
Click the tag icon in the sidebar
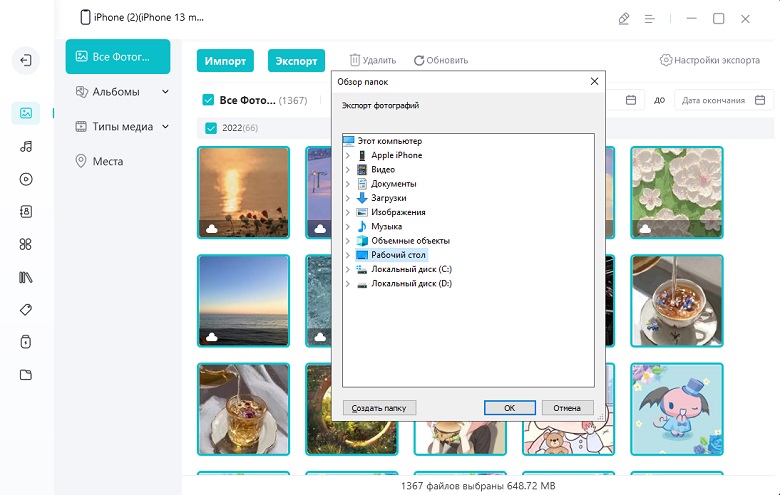(x=26, y=309)
